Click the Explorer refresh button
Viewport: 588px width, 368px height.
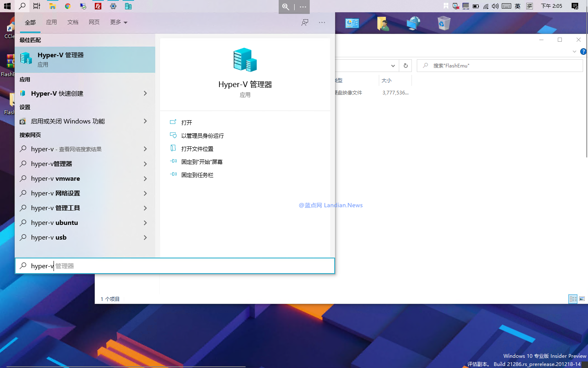(406, 65)
